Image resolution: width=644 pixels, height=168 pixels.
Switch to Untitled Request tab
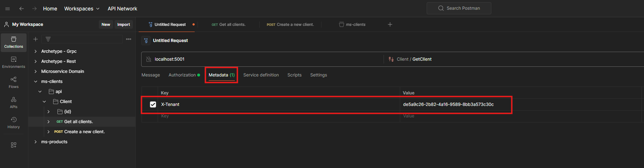coord(168,24)
